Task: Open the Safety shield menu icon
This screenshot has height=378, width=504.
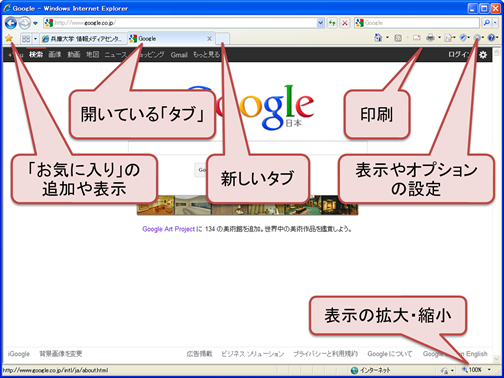Action: pos(463,38)
